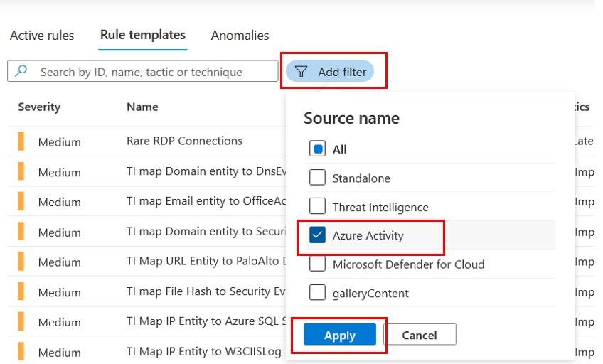Select TI map Email entity to OfficeAc rule
Viewport: 603px width, 364px height.
pos(206,201)
